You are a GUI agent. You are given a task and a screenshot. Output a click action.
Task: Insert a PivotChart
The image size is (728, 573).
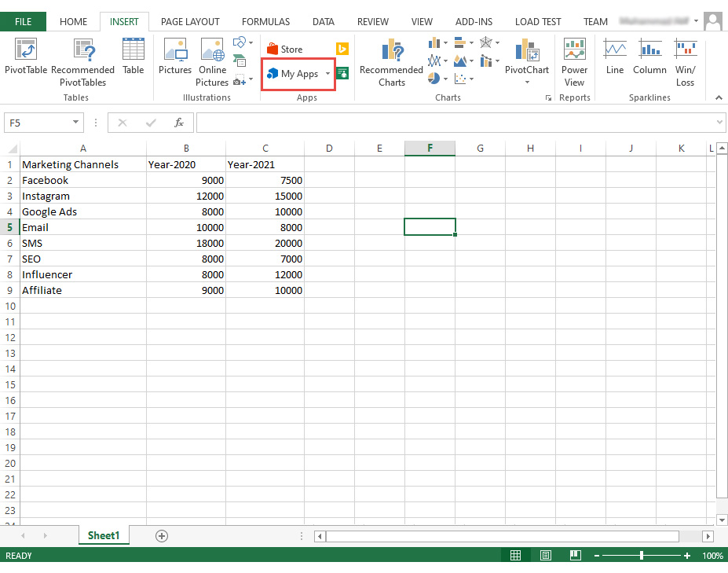click(x=526, y=59)
